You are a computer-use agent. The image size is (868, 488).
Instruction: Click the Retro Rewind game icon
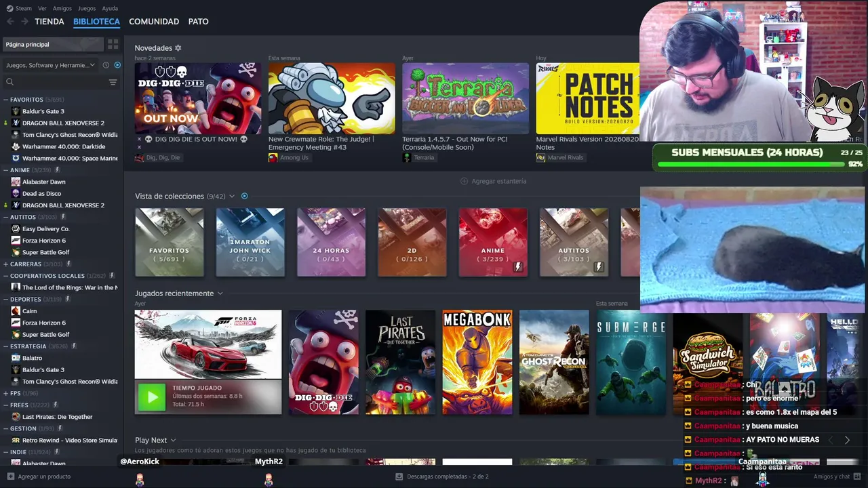[16, 440]
